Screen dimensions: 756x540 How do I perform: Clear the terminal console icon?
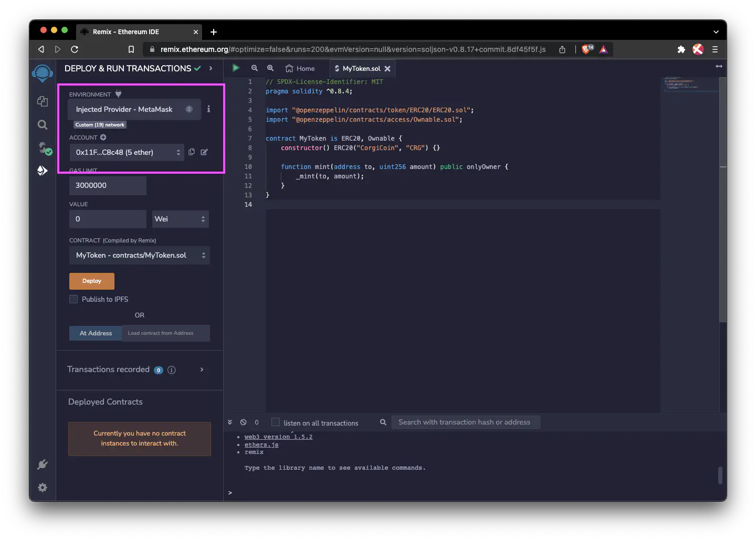(x=244, y=422)
